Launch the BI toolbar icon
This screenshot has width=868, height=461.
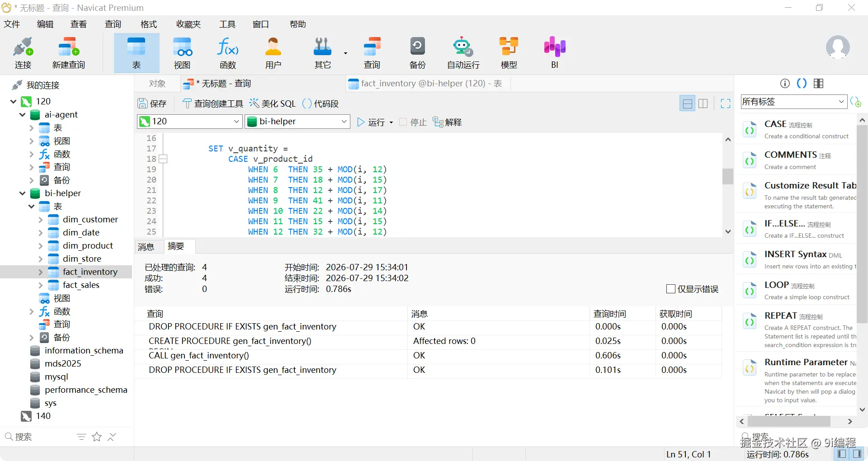(x=555, y=53)
